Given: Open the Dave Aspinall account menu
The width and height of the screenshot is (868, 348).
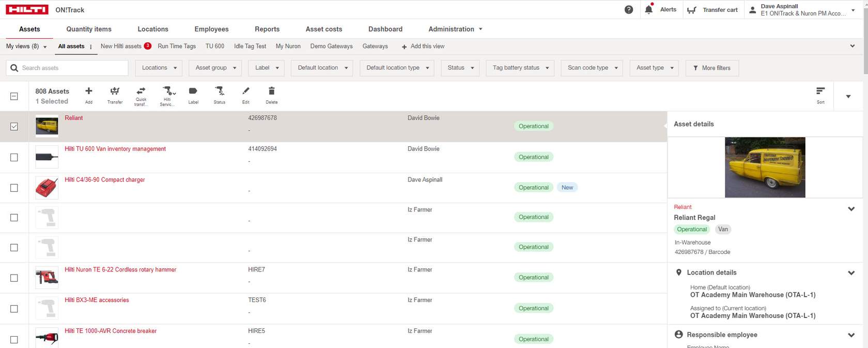Looking at the screenshot, I should click(x=802, y=10).
